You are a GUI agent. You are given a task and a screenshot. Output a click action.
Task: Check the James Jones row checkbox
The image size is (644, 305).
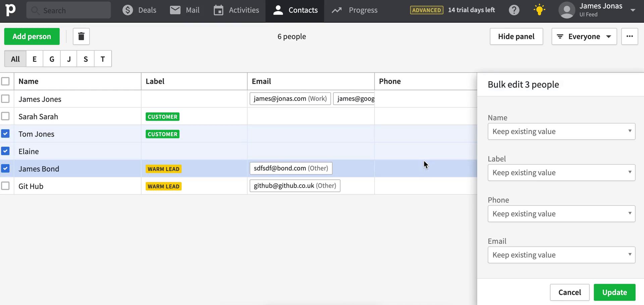[5, 99]
